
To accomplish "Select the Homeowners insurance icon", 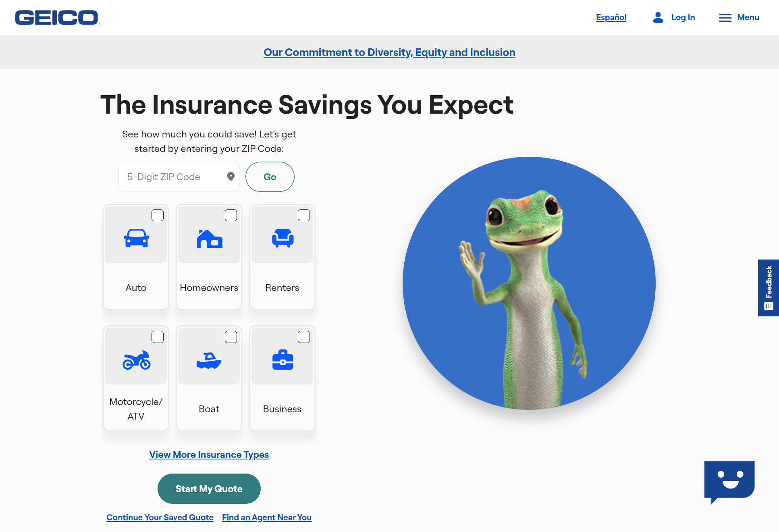I will click(x=208, y=238).
